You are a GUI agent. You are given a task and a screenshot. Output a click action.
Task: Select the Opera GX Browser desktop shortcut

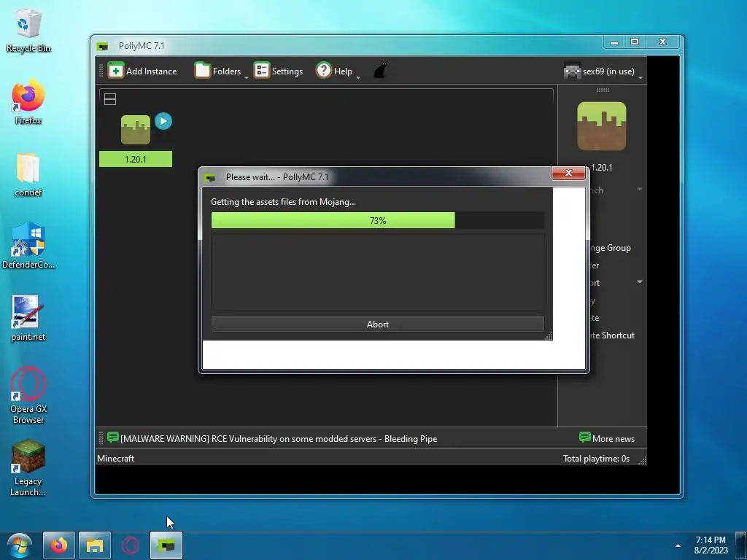pos(28,396)
